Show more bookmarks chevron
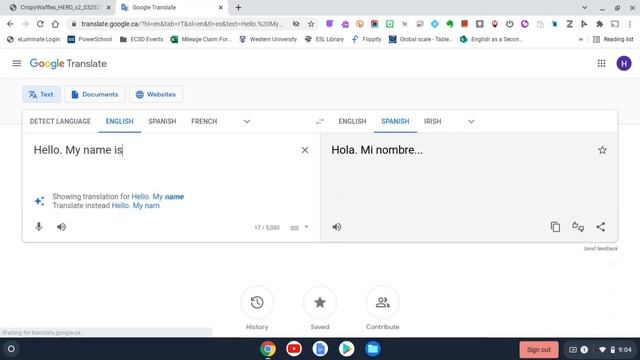This screenshot has width=640, height=360. click(x=581, y=39)
